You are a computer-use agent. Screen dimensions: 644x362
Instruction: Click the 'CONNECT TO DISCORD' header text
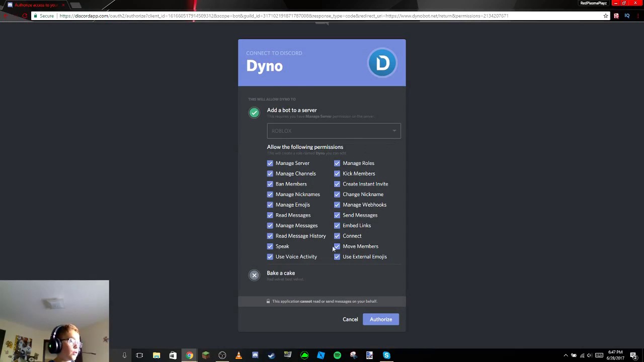(274, 53)
